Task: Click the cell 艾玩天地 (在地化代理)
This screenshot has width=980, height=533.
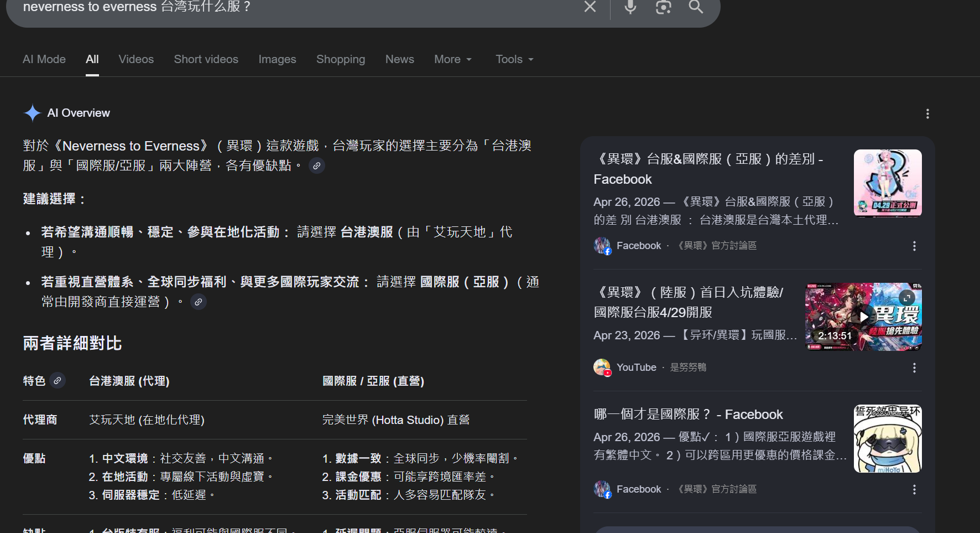Action: coord(147,420)
